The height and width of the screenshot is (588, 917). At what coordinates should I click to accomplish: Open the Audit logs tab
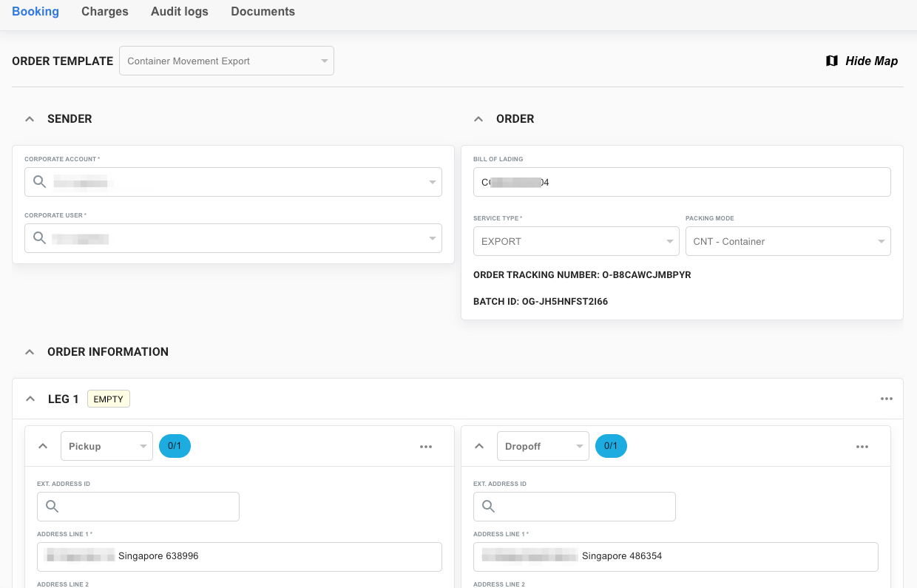[x=180, y=12]
